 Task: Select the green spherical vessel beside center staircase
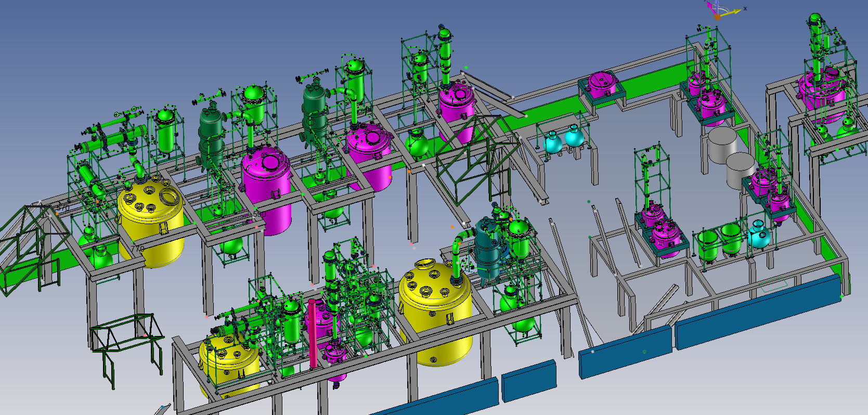coord(417,144)
